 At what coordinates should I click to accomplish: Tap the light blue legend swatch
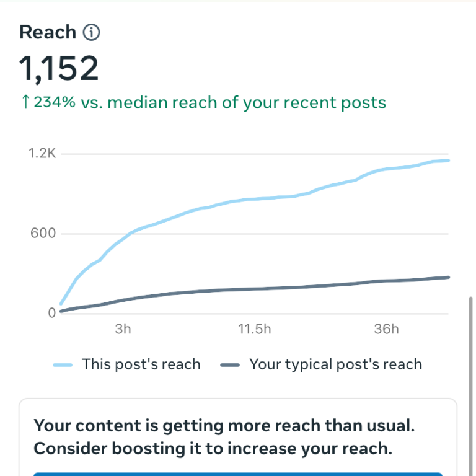(63, 365)
